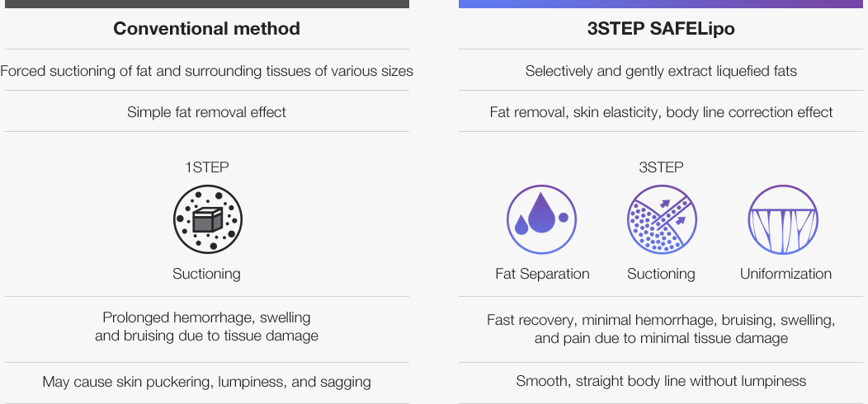Image resolution: width=868 pixels, height=404 pixels.
Task: Select 'Forced suctioning of fat' row
Action: click(206, 71)
